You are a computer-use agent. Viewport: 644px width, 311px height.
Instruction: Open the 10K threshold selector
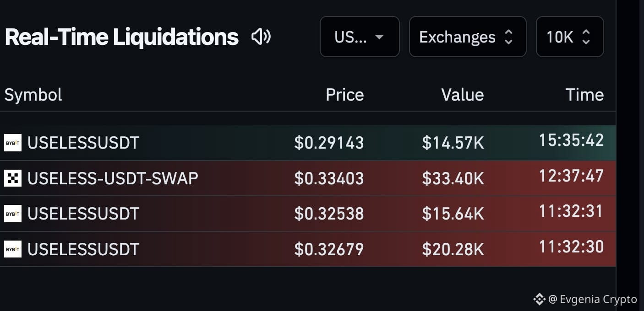coord(570,37)
